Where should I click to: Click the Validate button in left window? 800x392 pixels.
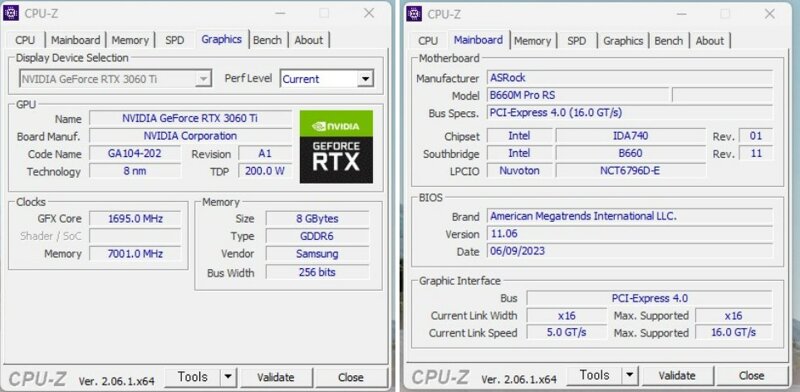coord(276,378)
